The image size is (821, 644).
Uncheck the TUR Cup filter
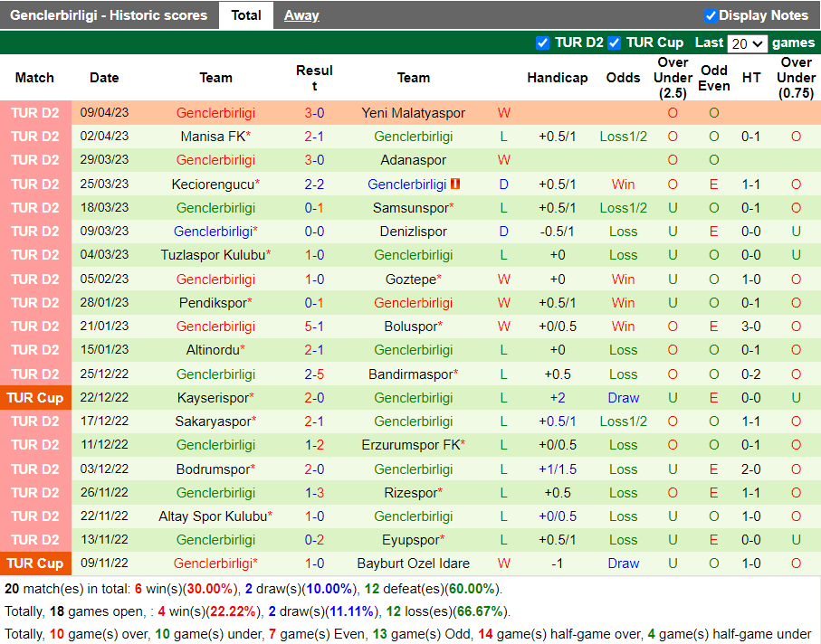tap(614, 43)
